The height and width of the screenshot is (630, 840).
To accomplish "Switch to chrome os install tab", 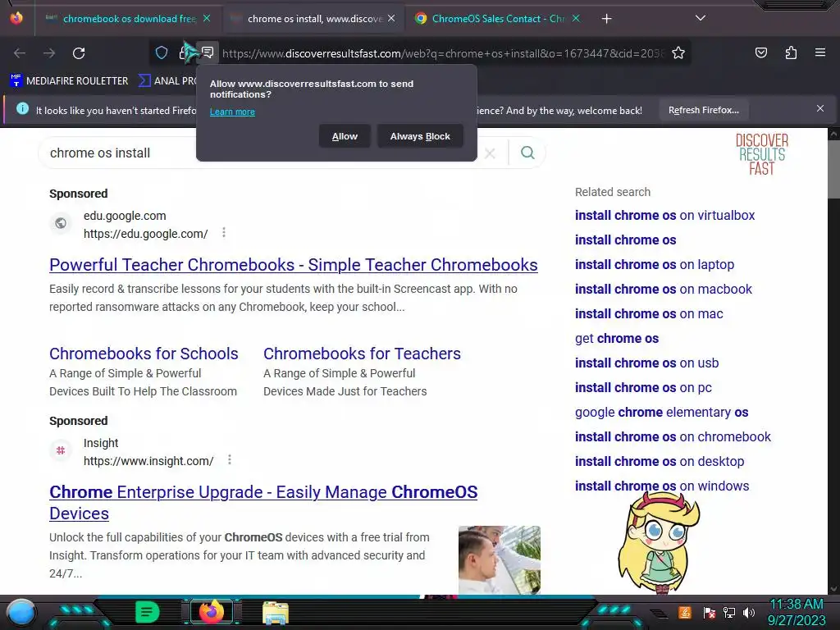I will (x=313, y=19).
